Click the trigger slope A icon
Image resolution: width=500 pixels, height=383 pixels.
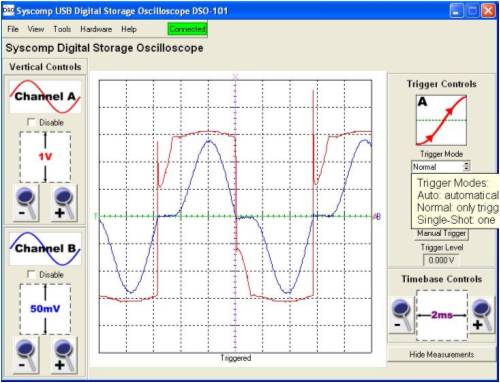pos(441,120)
